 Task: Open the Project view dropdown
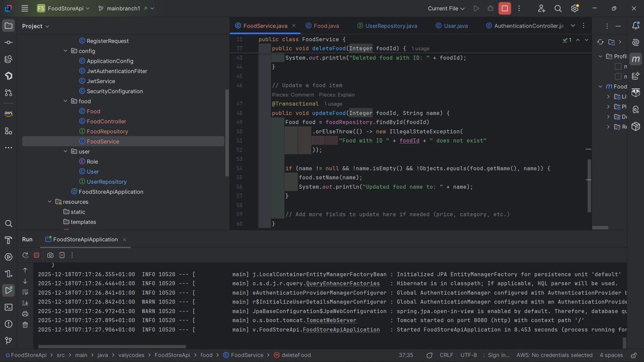[35, 26]
